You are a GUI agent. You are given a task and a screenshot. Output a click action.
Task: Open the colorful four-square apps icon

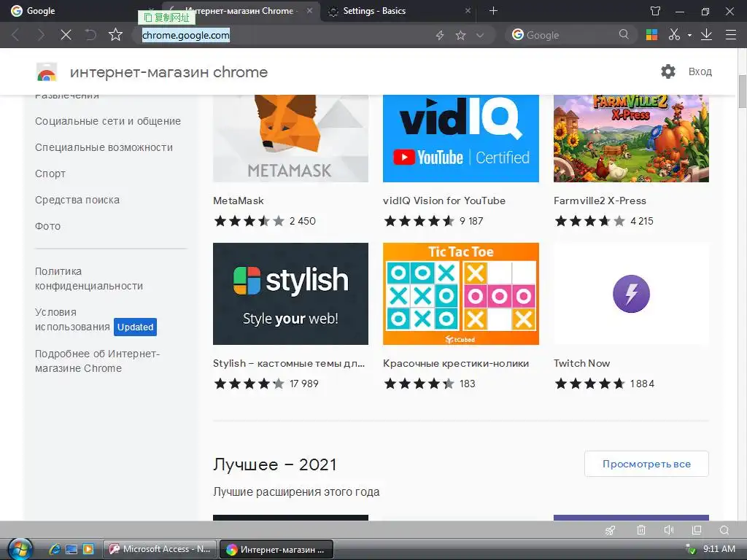coord(651,35)
